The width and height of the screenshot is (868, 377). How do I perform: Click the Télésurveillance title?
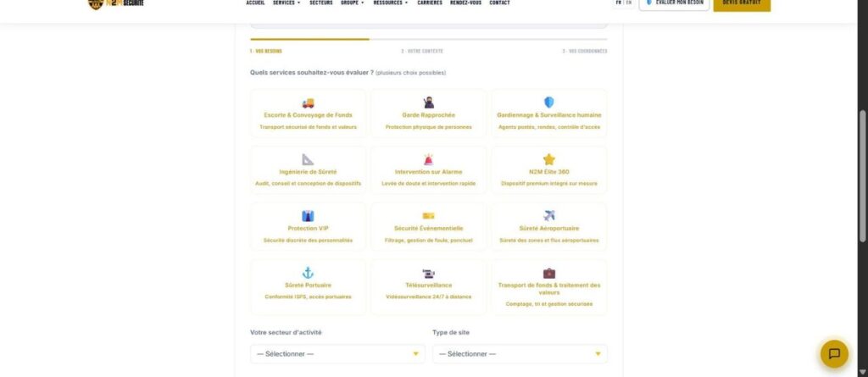point(428,286)
